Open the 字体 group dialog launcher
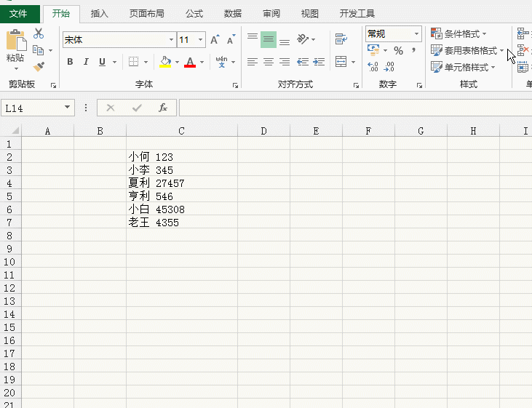 click(x=235, y=86)
